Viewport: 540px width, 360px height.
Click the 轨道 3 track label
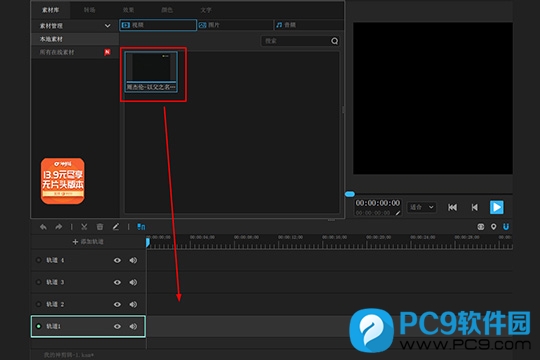click(55, 282)
